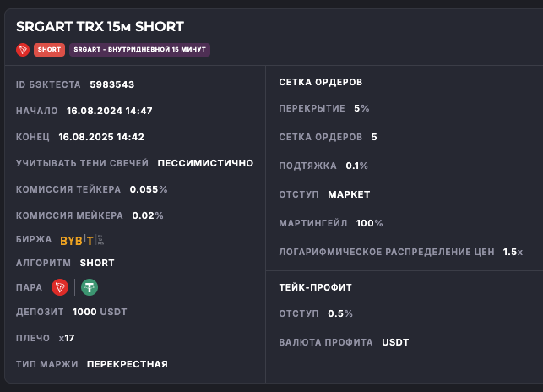The height and width of the screenshot is (392, 543).
Task: Click the end date 16.08.2025 14:42
Action: [x=101, y=137]
